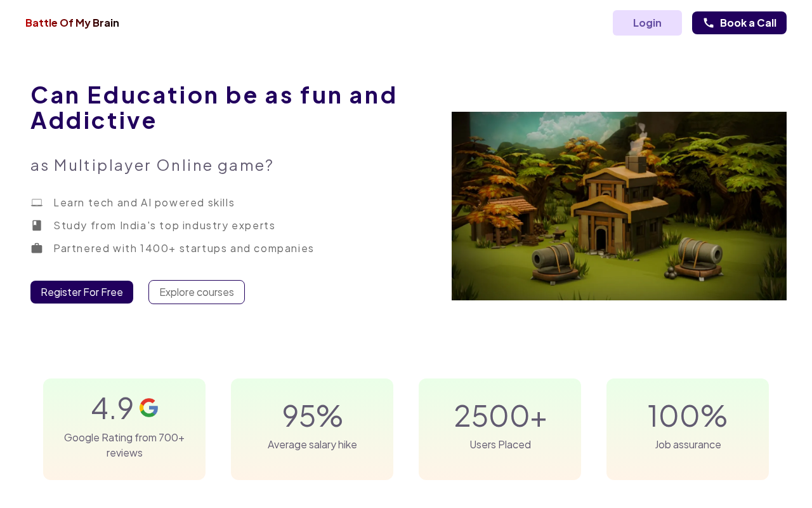This screenshot has width=812, height=508.
Task: Go home via Battle Of My Brain logo
Action: click(72, 23)
